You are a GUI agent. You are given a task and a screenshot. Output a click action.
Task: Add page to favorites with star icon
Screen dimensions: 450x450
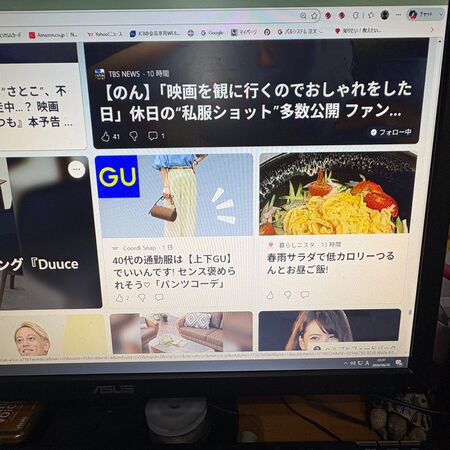coord(314,16)
